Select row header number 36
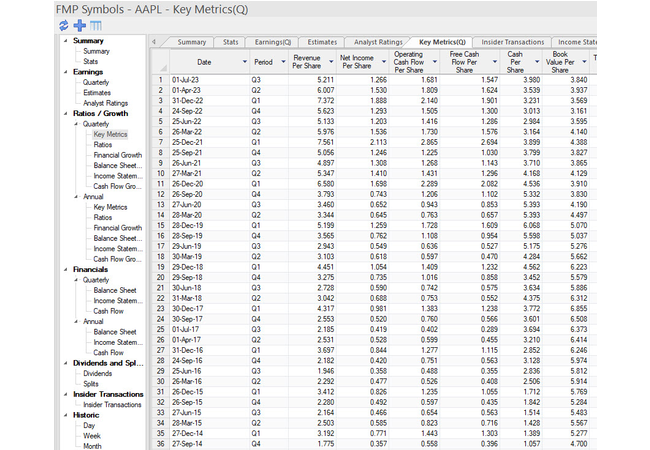Image resolution: width=650 pixels, height=450 pixels. tap(160, 443)
